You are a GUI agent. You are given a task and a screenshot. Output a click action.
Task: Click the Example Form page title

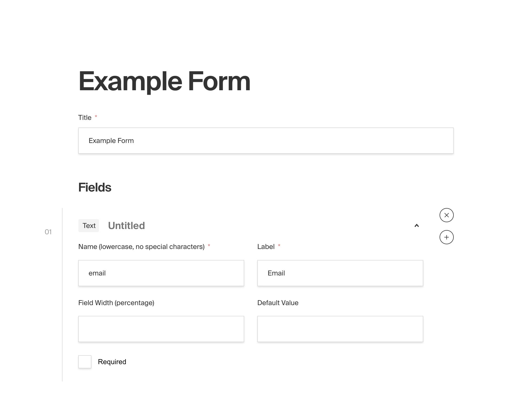coord(164,82)
